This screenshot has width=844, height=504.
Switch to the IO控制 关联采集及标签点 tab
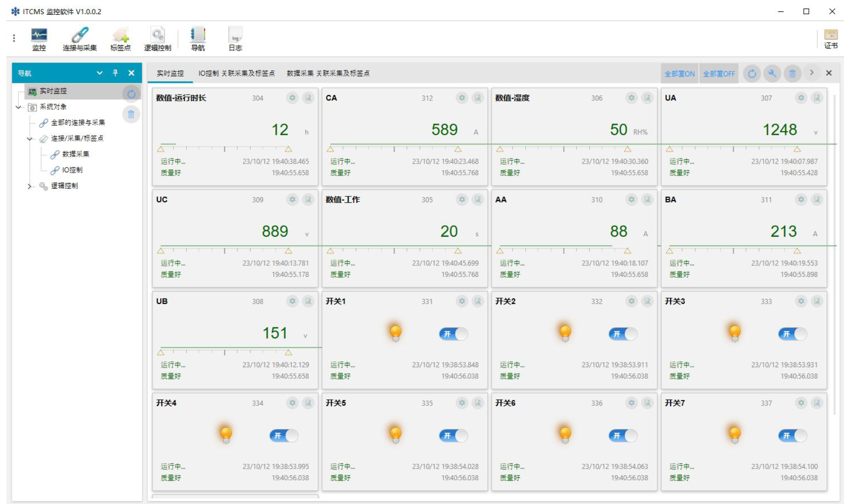(236, 73)
